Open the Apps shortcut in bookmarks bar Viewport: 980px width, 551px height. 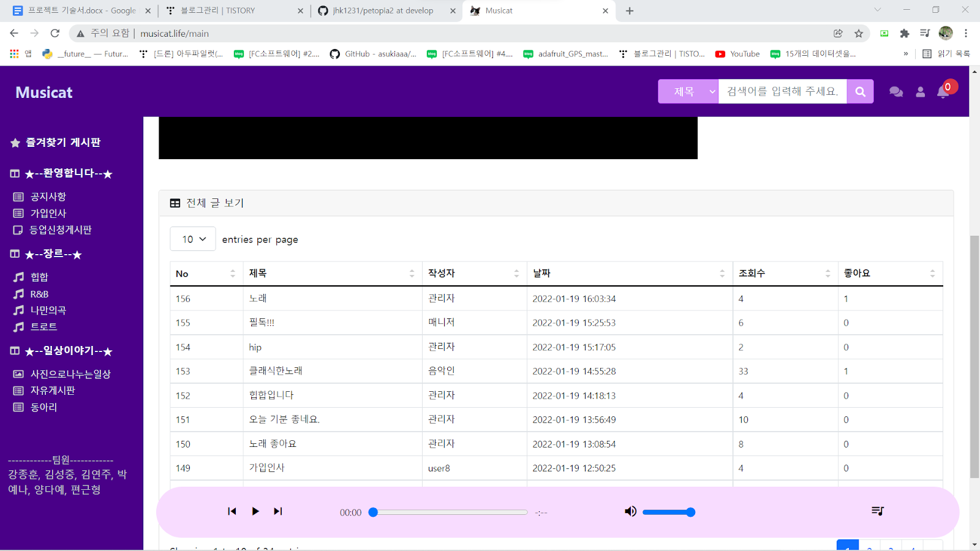pyautogui.click(x=20, y=54)
